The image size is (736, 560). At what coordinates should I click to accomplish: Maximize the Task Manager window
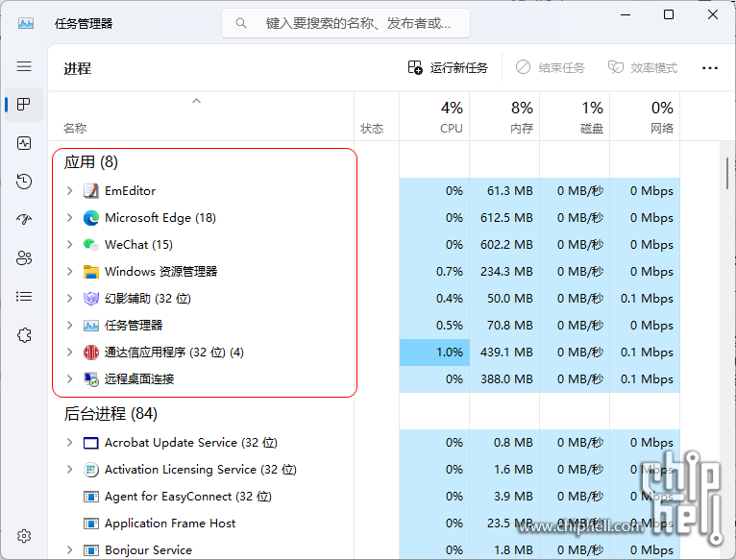tap(669, 14)
